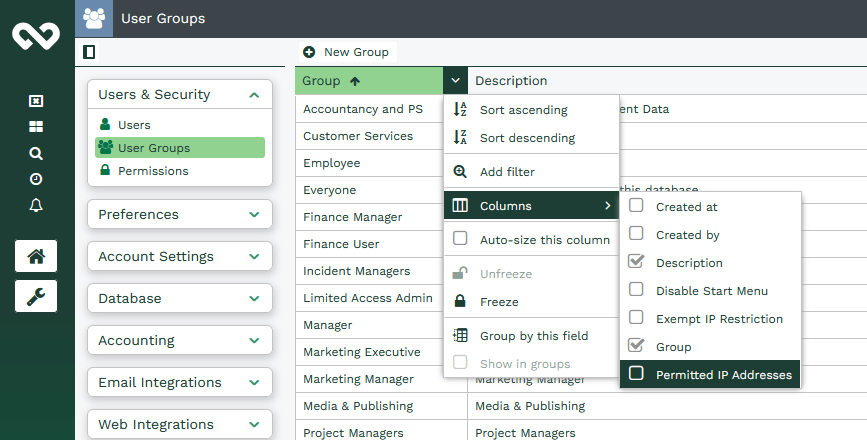Click the User Groups header icon
This screenshot has height=440, width=867.
pyautogui.click(x=94, y=18)
